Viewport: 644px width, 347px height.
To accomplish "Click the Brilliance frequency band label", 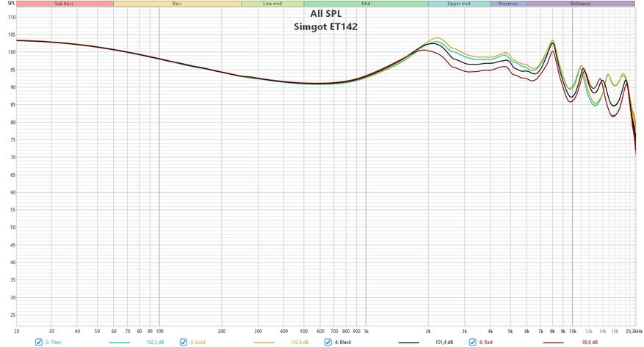I will [x=580, y=4].
